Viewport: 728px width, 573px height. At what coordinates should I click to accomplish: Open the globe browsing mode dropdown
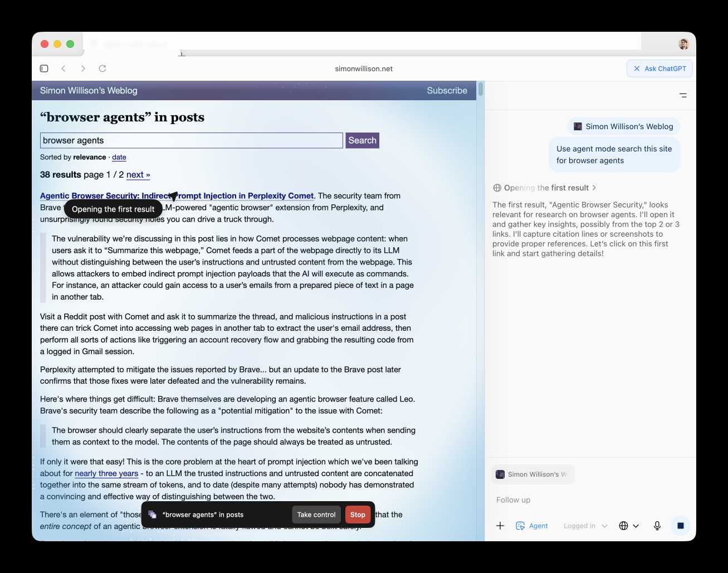coord(628,525)
